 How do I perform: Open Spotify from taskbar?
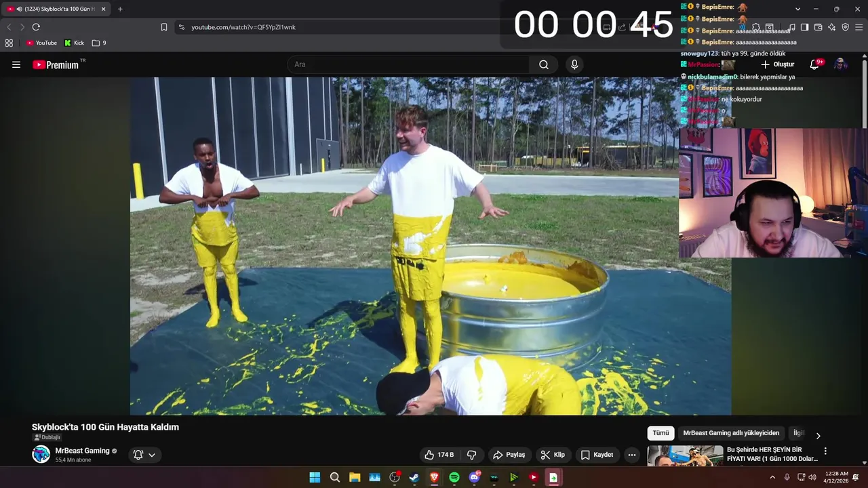[454, 477]
